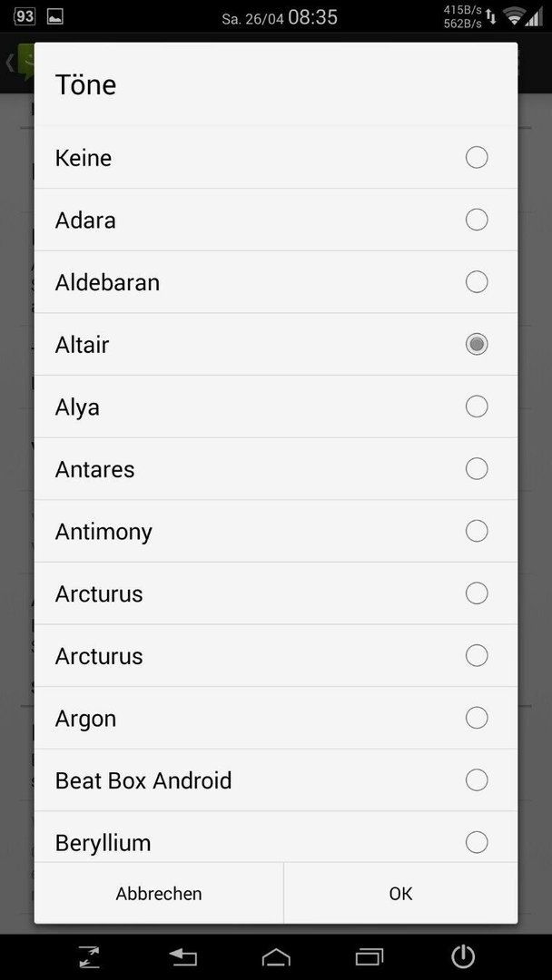Image resolution: width=552 pixels, height=980 pixels.
Task: Choose the Antares tone entry
Action: (276, 469)
